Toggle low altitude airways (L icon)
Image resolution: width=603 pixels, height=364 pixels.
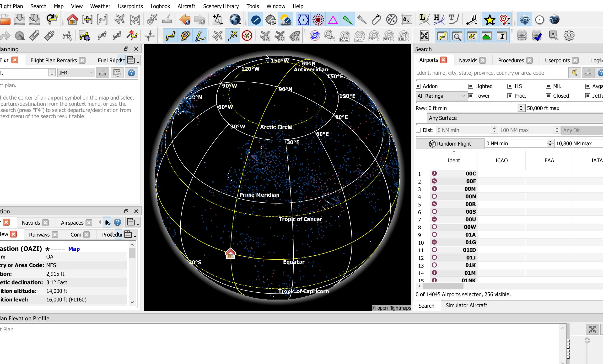click(424, 20)
